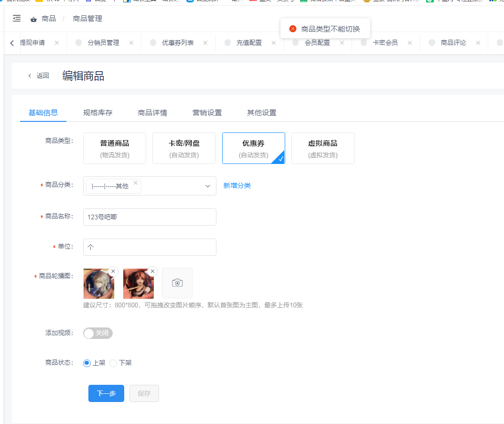Click the shopping basket icon in breadcrumb
This screenshot has width=504, height=424.
33,19
